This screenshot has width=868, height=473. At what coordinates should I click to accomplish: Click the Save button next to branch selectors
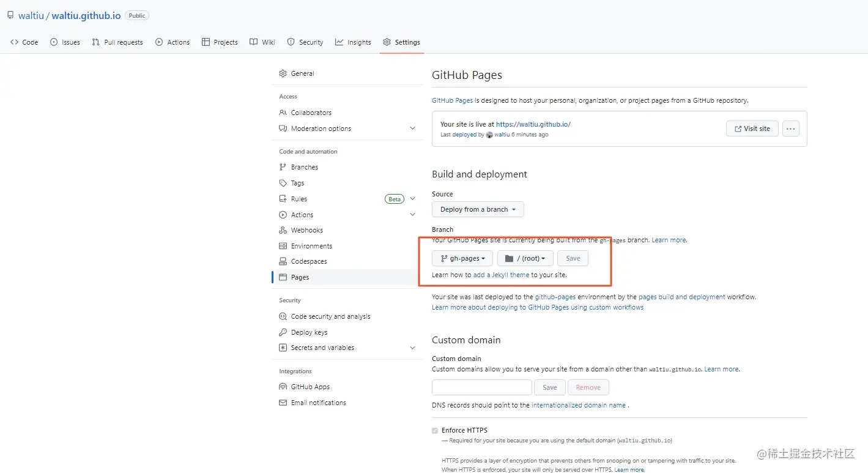pos(573,258)
